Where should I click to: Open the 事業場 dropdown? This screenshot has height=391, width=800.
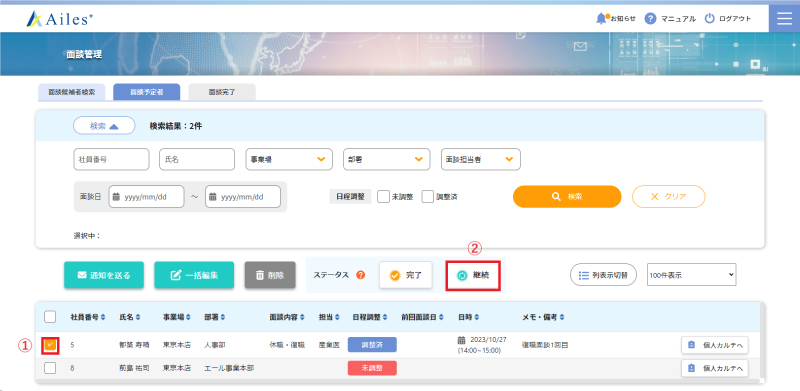coord(289,159)
